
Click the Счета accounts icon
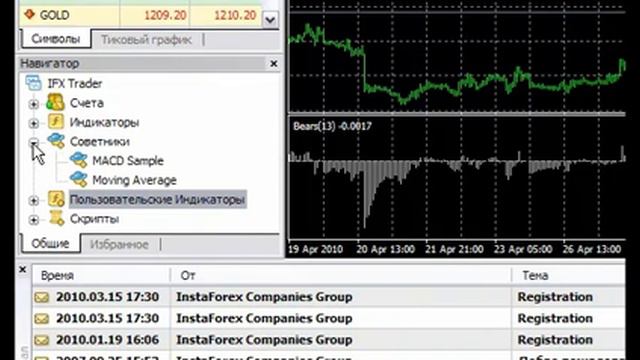click(x=56, y=102)
